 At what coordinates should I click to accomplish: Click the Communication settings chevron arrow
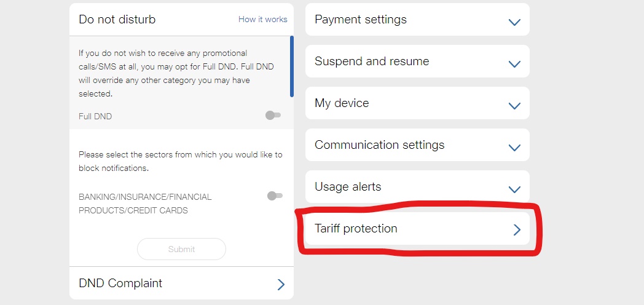pyautogui.click(x=514, y=148)
